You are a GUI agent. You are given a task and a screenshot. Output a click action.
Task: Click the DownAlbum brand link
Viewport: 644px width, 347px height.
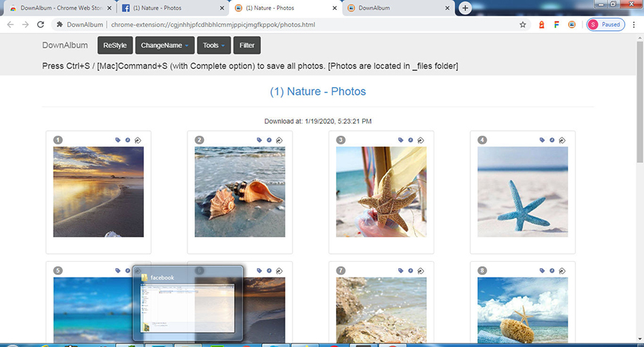point(65,45)
